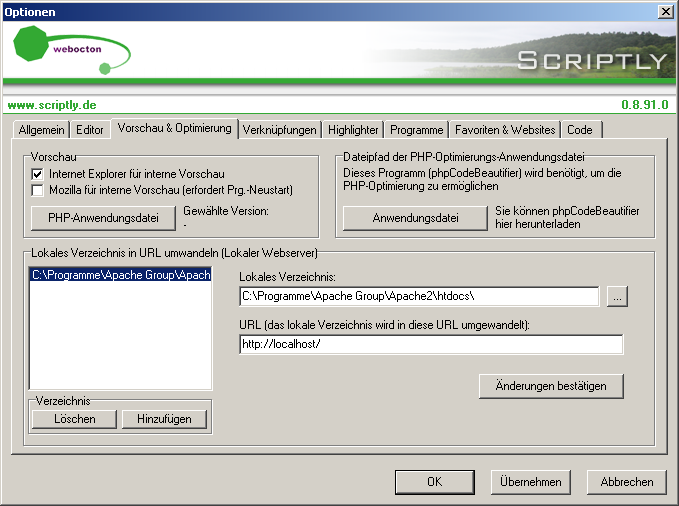Switch to the Highlighter tab
The height and width of the screenshot is (506, 679).
[353, 130]
